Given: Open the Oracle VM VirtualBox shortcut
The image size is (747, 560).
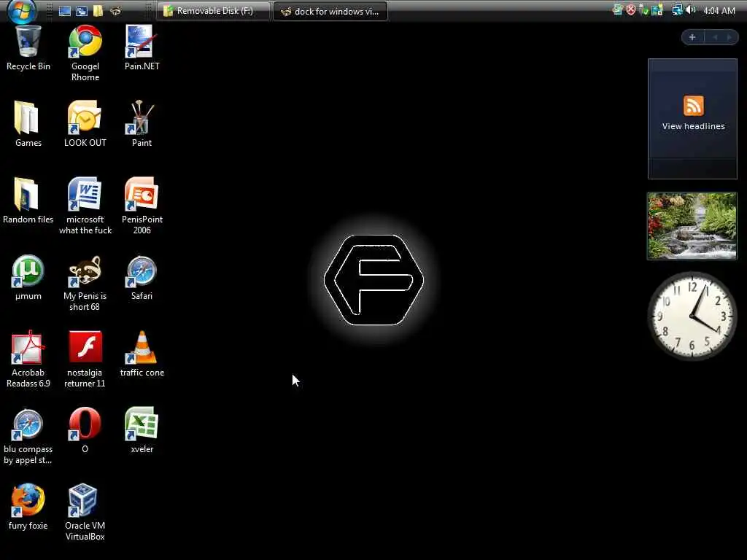Looking at the screenshot, I should (85, 513).
